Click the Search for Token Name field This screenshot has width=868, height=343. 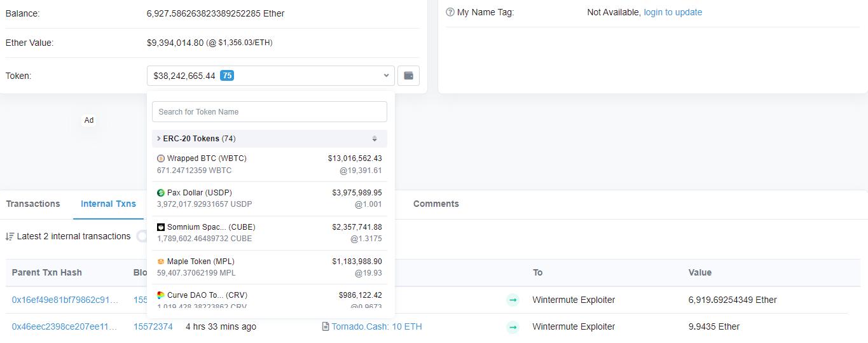tap(269, 111)
